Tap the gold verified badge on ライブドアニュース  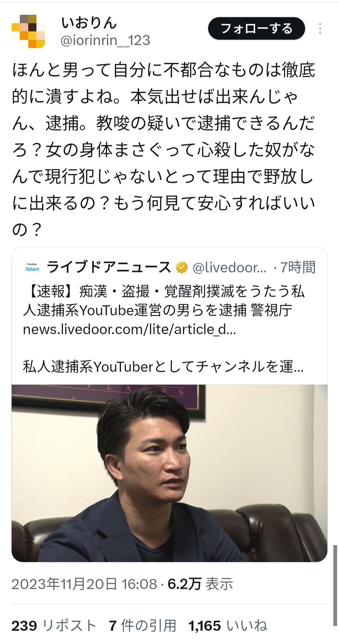pyautogui.click(x=182, y=267)
